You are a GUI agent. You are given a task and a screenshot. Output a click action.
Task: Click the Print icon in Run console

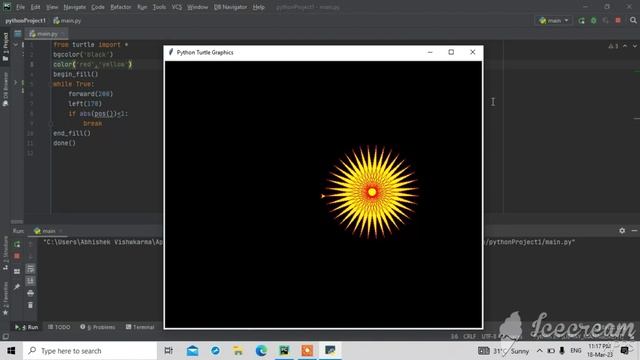(x=30, y=293)
